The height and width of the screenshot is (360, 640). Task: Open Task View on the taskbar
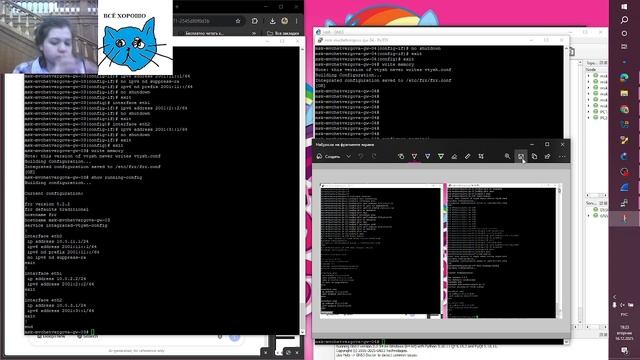[x=624, y=47]
